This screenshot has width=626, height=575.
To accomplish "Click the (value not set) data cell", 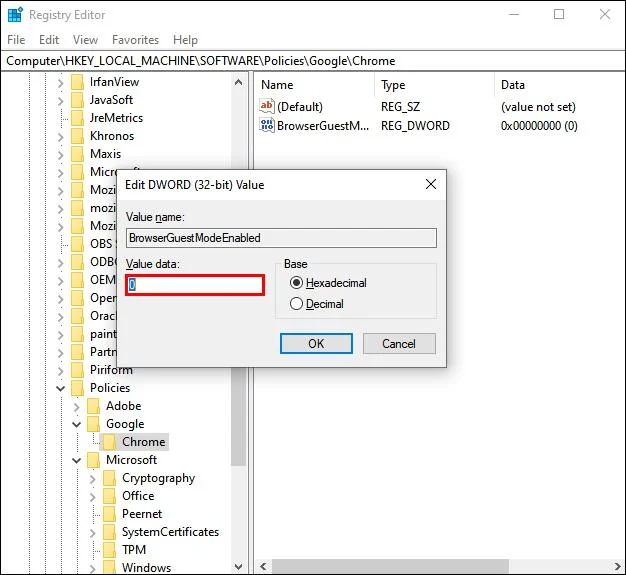I will pyautogui.click(x=538, y=107).
